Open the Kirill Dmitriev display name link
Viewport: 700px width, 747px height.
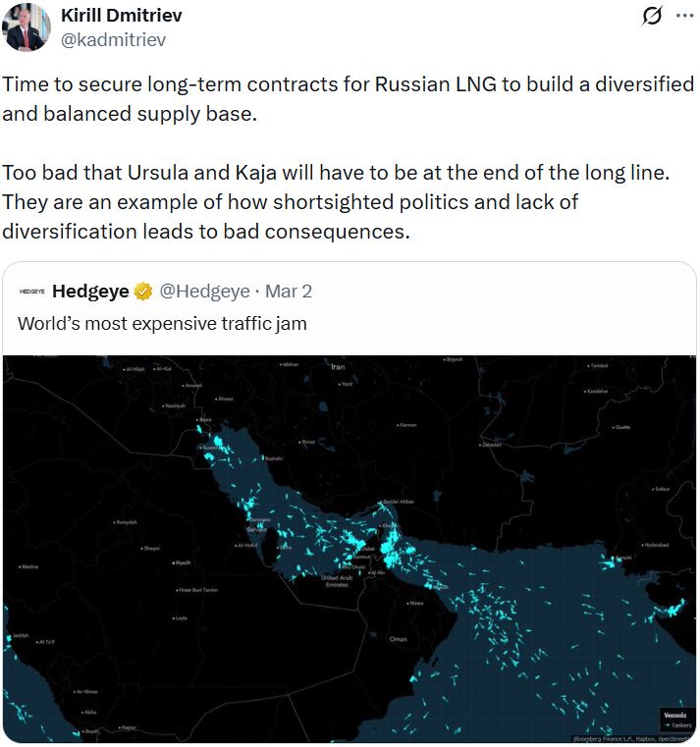(x=121, y=16)
